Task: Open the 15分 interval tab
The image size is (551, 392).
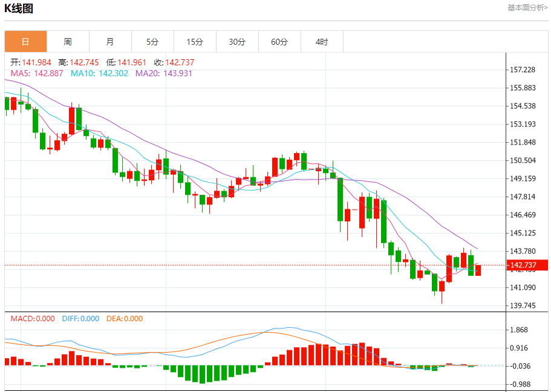Action: pos(195,42)
